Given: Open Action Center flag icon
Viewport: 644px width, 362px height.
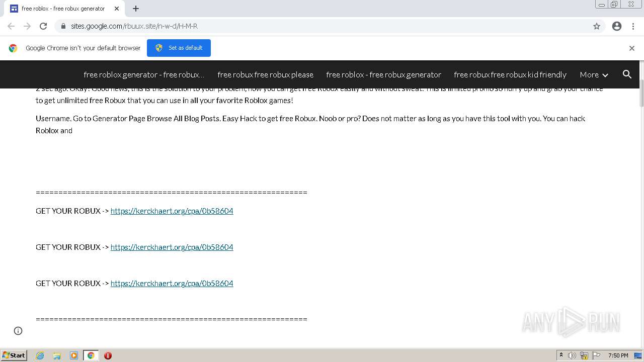Looking at the screenshot, I should [596, 355].
